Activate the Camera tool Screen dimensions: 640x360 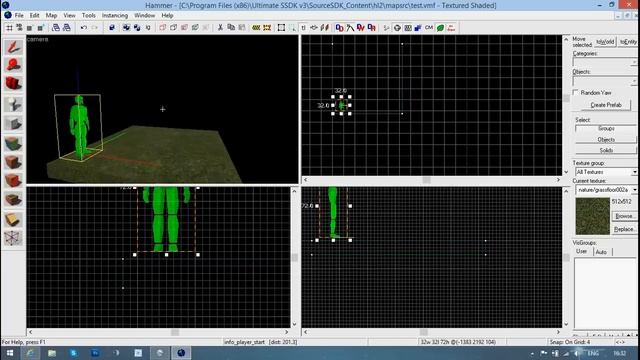pyautogui.click(x=13, y=84)
